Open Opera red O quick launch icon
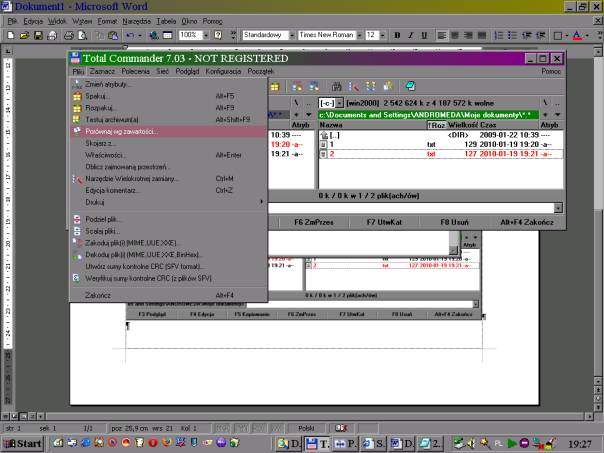Viewport: 604px width, 453px height. [x=153, y=443]
